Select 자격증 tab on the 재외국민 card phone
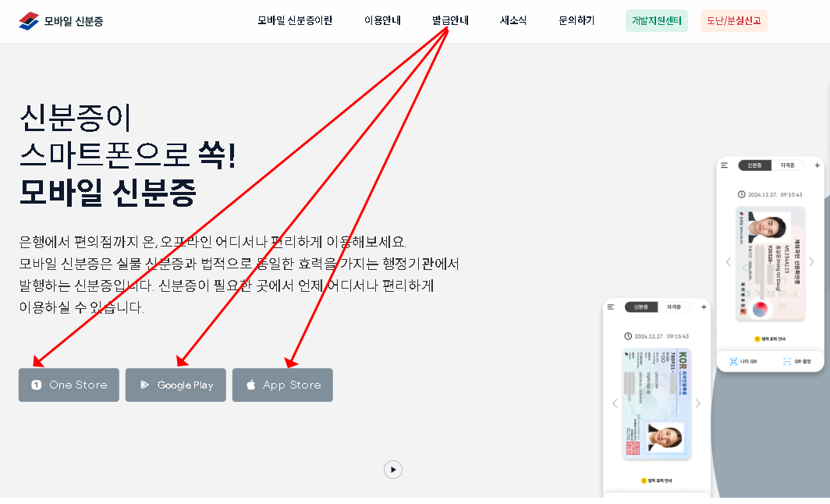 point(788,165)
